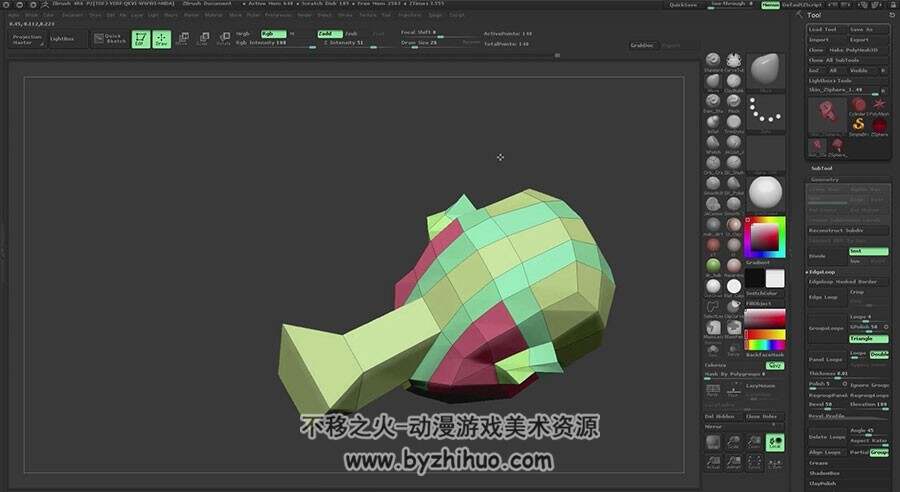Screen dimensions: 900x492
Task: Select the Pinch brush icon
Action: pyautogui.click(x=734, y=103)
